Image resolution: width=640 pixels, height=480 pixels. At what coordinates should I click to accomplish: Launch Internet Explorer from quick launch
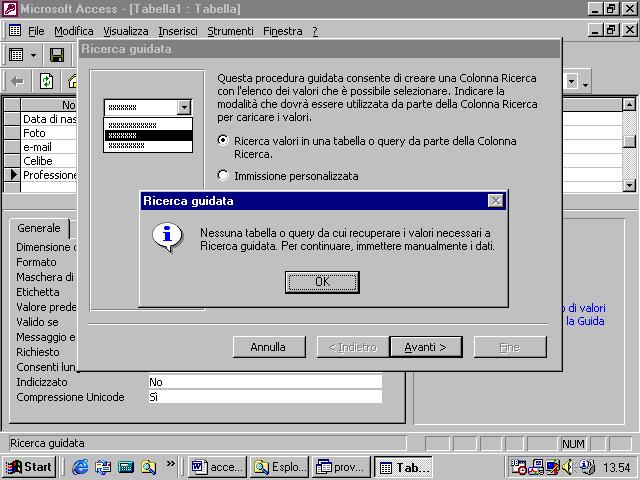(80, 467)
